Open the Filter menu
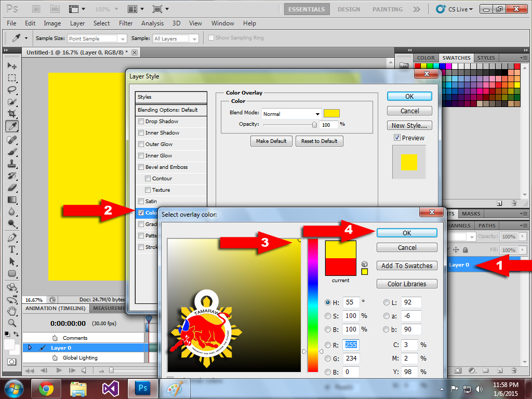 pos(126,23)
